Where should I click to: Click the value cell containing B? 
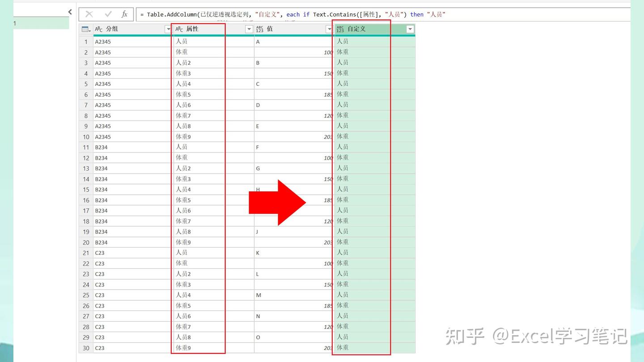point(294,63)
